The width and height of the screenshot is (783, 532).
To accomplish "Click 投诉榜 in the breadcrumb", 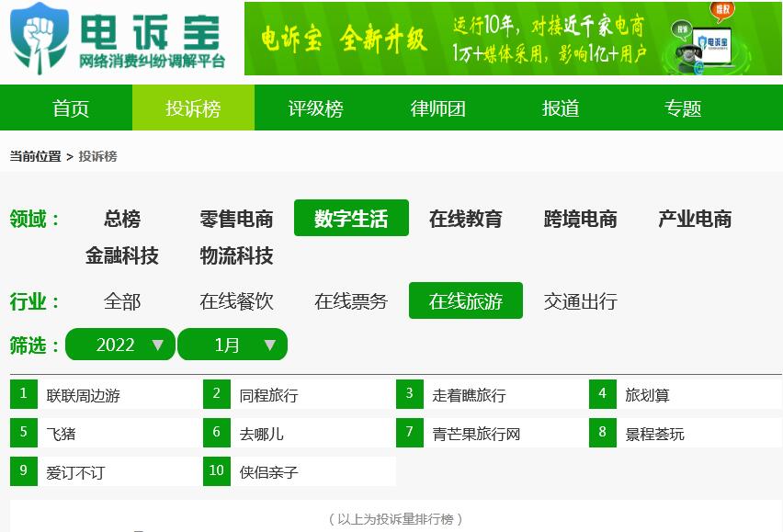I will click(97, 156).
